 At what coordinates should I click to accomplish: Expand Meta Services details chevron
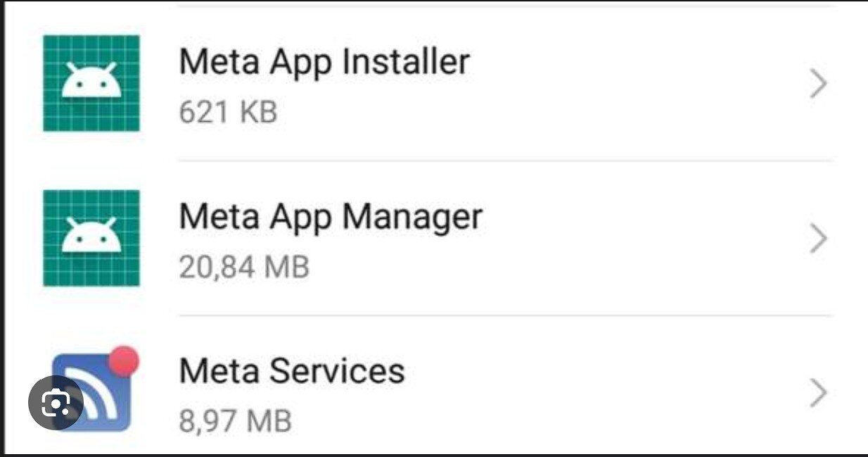817,393
